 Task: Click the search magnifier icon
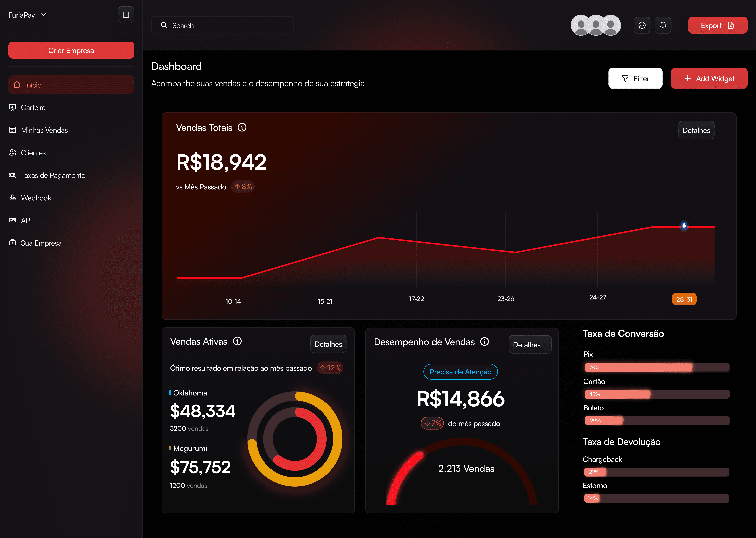(164, 25)
